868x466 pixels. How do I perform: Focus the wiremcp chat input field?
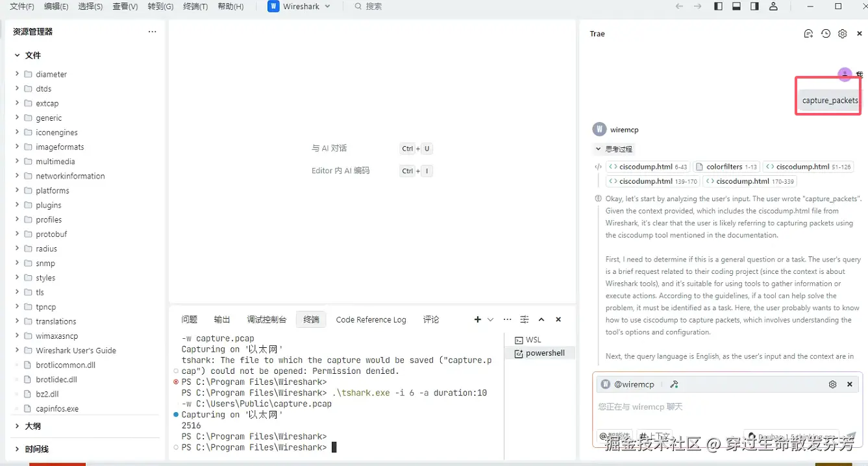pos(727,407)
